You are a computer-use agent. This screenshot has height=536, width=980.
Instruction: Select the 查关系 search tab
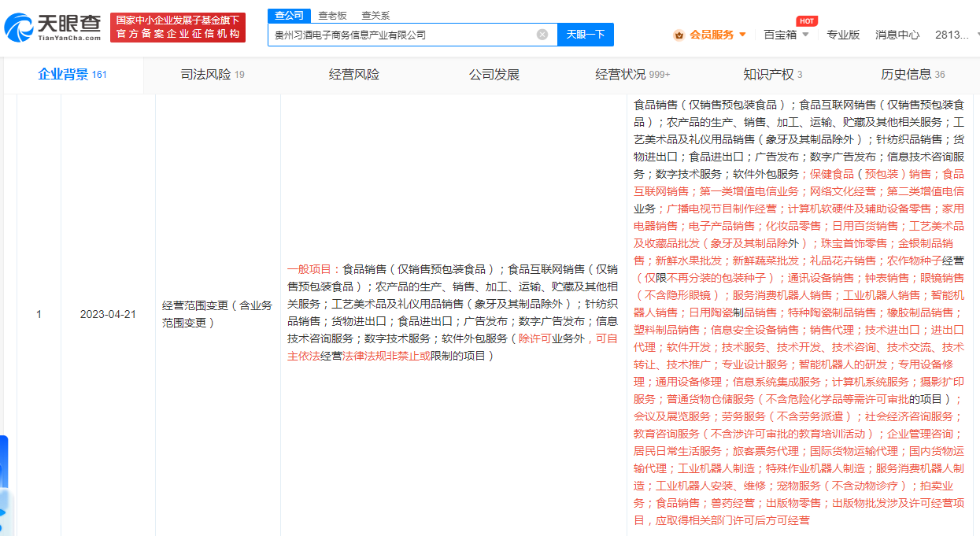(x=375, y=16)
